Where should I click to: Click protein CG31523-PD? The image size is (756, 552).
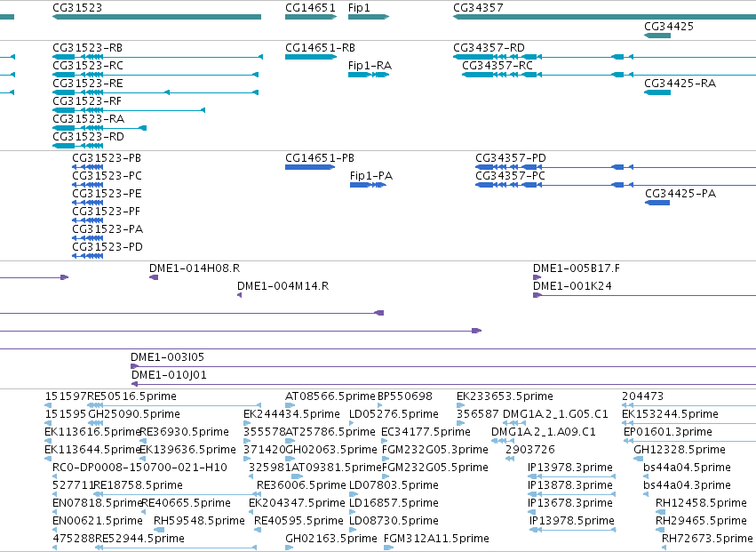click(x=107, y=247)
